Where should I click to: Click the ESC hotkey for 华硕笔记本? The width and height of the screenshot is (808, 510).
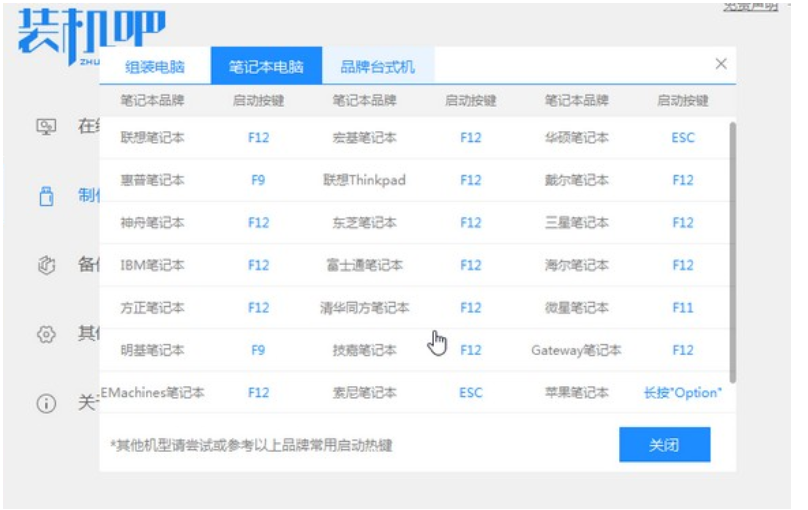[x=682, y=138]
